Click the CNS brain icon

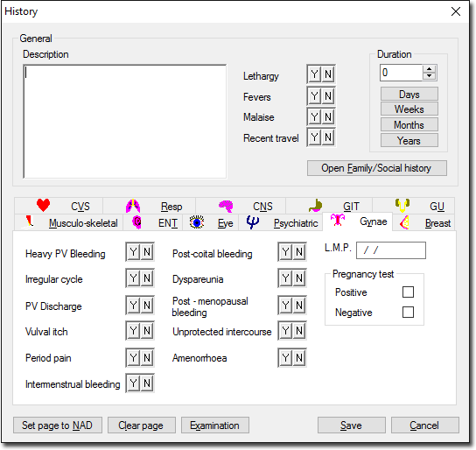[226, 206]
